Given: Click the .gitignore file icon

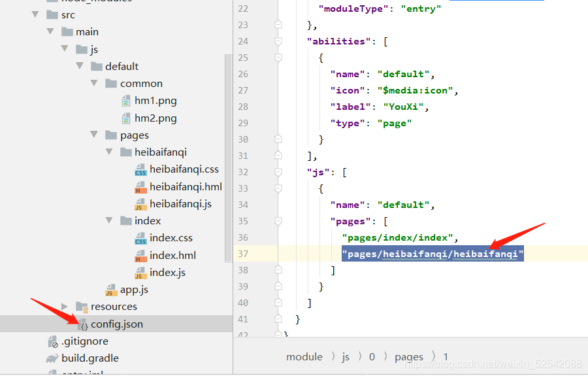Looking at the screenshot, I should tap(52, 341).
